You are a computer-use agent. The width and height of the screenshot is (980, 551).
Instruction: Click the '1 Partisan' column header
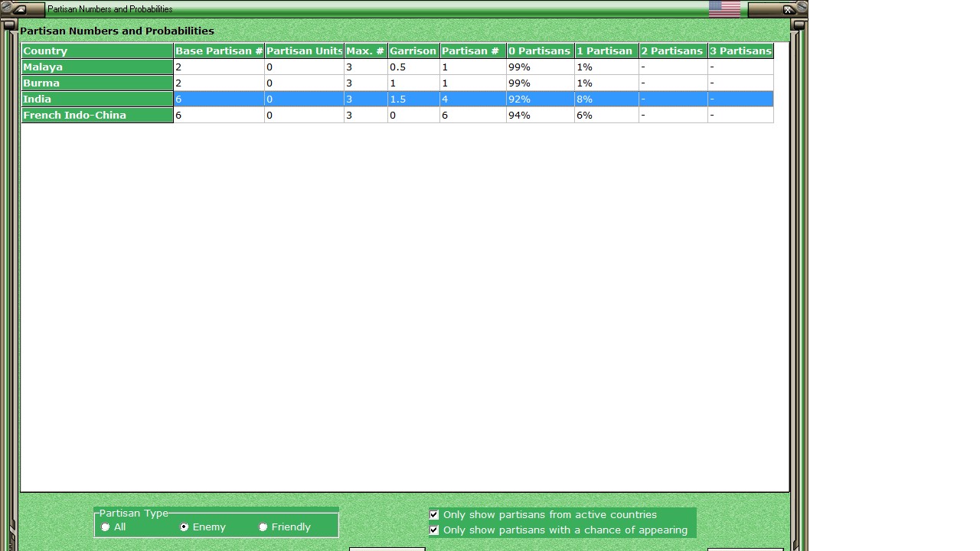coord(606,51)
